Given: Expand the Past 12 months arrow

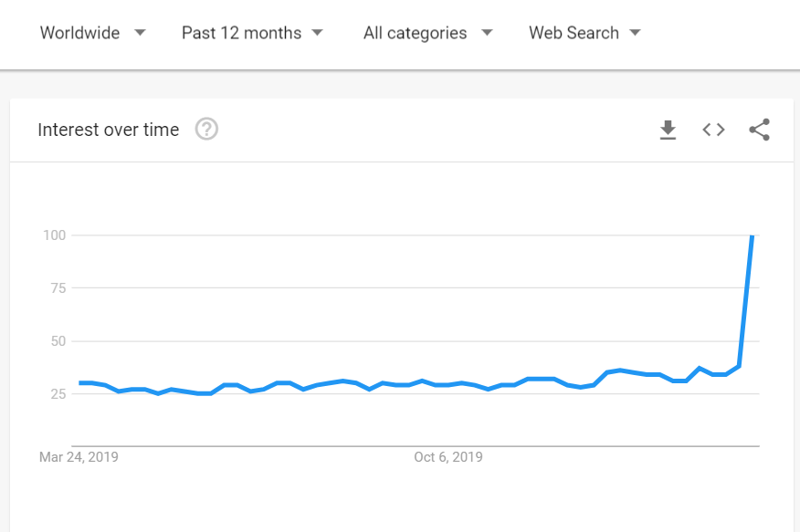Looking at the screenshot, I should click(x=317, y=33).
